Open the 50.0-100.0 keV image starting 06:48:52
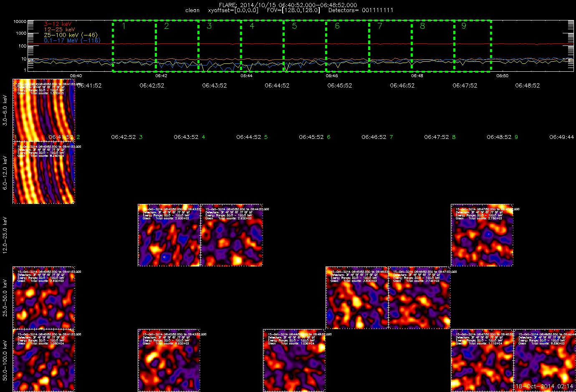This screenshot has height=392, width=576. [545, 360]
